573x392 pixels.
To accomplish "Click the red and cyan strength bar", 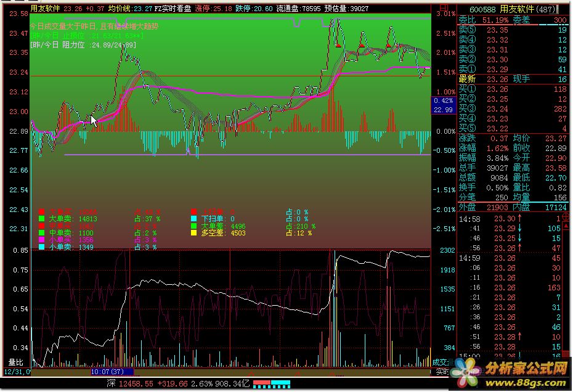I will pyautogui.click(x=272, y=384).
